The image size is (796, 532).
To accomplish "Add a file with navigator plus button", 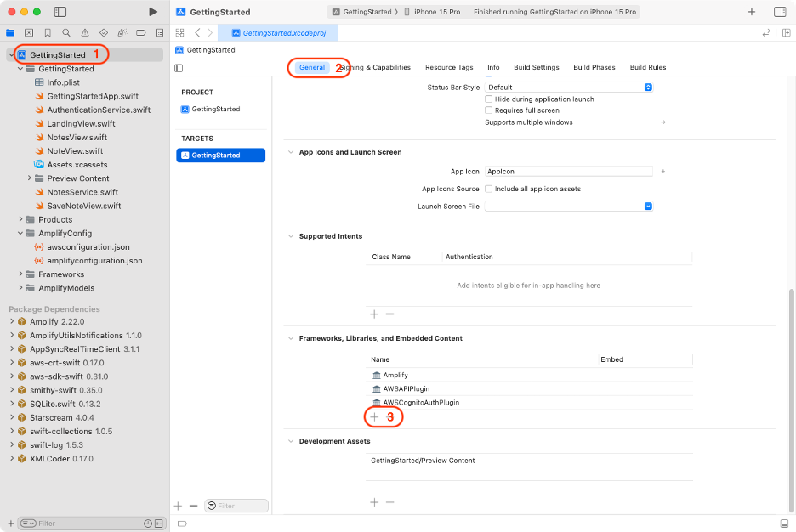I will point(11,524).
